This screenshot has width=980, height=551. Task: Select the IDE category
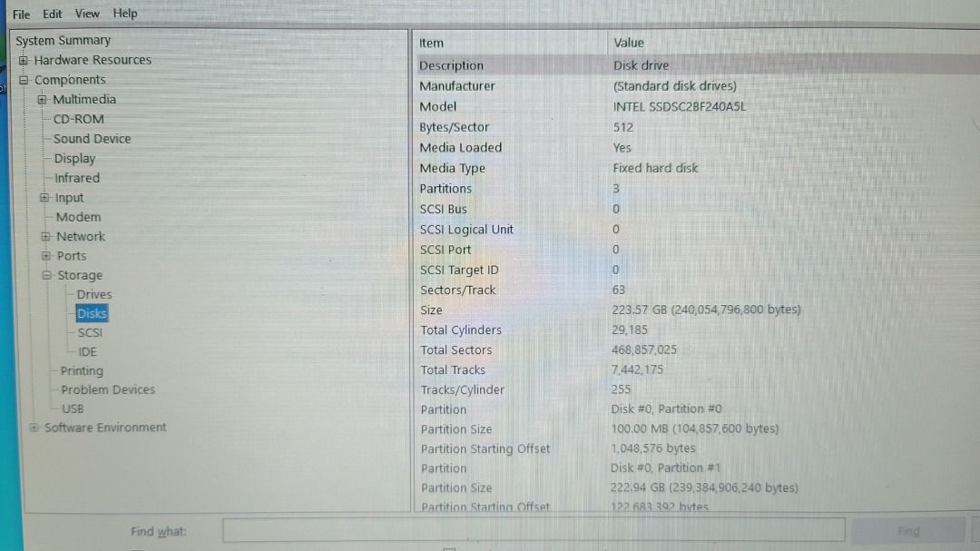click(x=89, y=351)
